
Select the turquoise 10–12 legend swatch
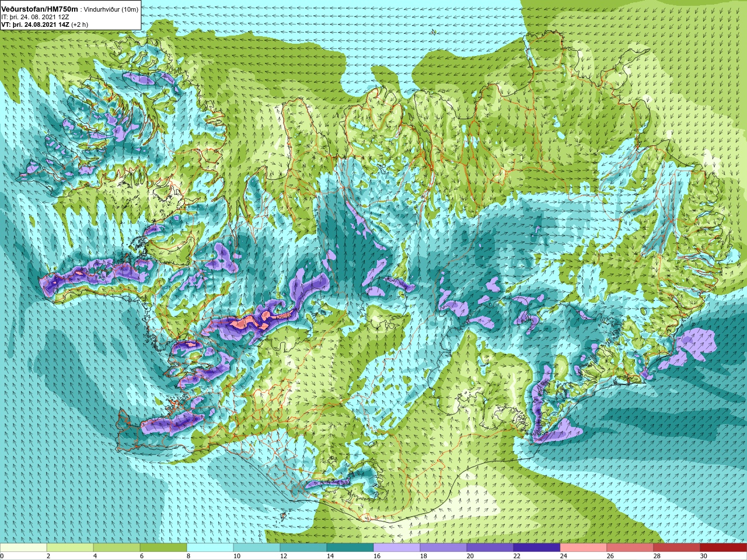point(257,548)
